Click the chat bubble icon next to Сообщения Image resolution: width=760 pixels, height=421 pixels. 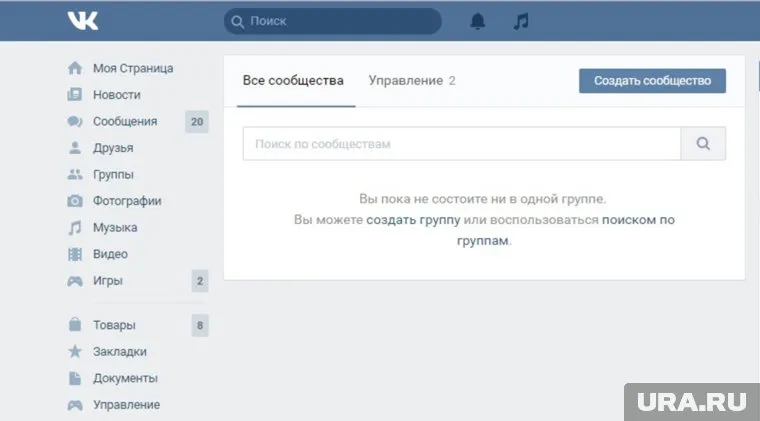pyautogui.click(x=75, y=121)
